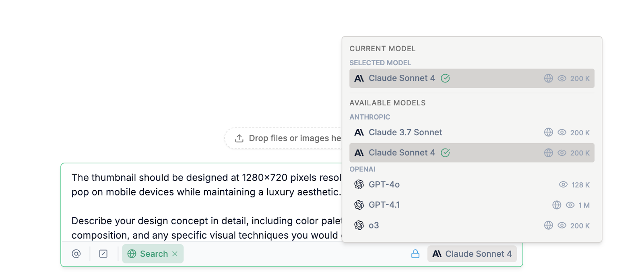The image size is (644, 276).
Task: Click the SELECTED MODEL label
Action: pos(380,63)
